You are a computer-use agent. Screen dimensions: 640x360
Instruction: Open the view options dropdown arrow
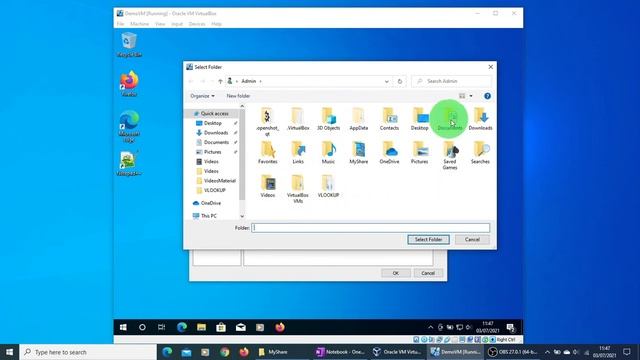(x=471, y=96)
